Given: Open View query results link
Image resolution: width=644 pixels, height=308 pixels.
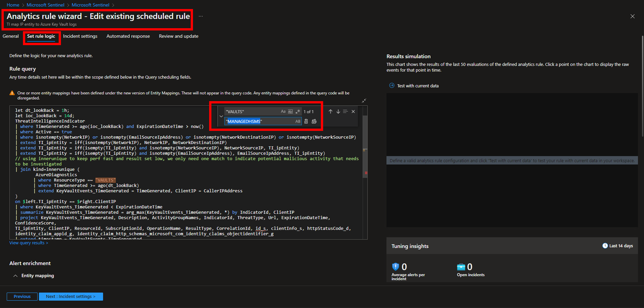Looking at the screenshot, I should [x=29, y=243].
